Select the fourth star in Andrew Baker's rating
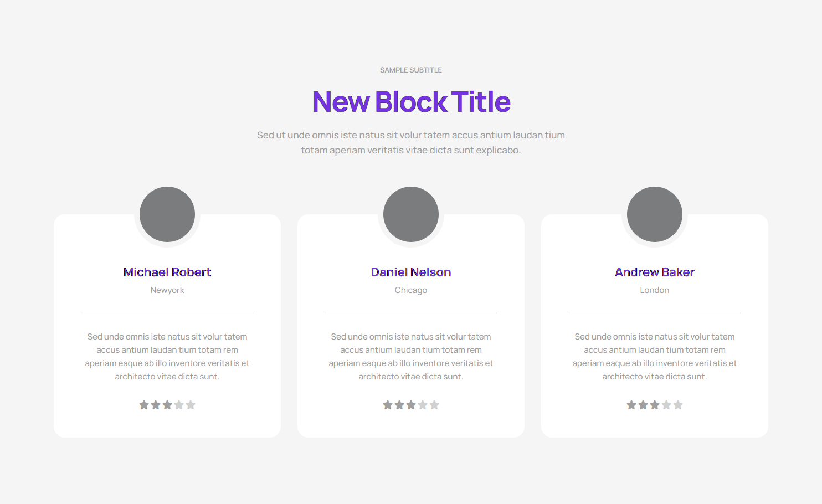This screenshot has height=504, width=822. click(666, 405)
